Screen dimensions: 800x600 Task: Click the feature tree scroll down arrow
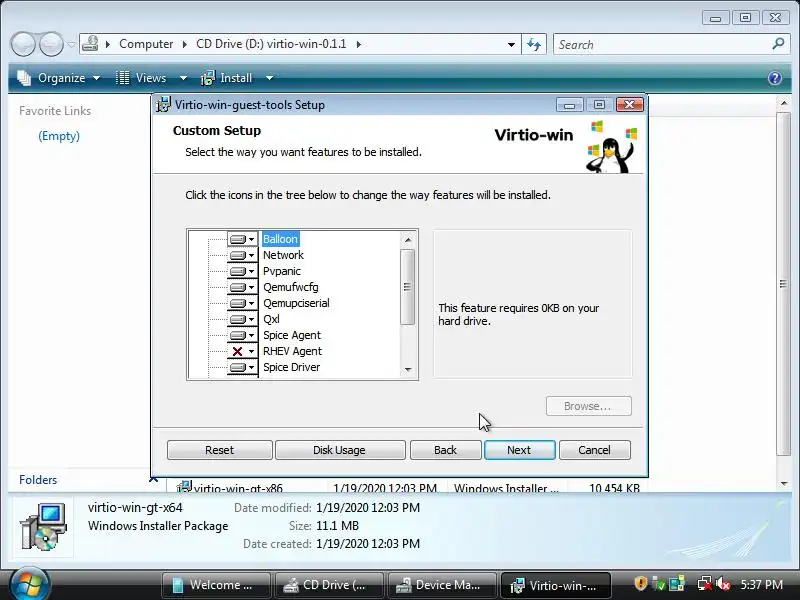pos(408,369)
